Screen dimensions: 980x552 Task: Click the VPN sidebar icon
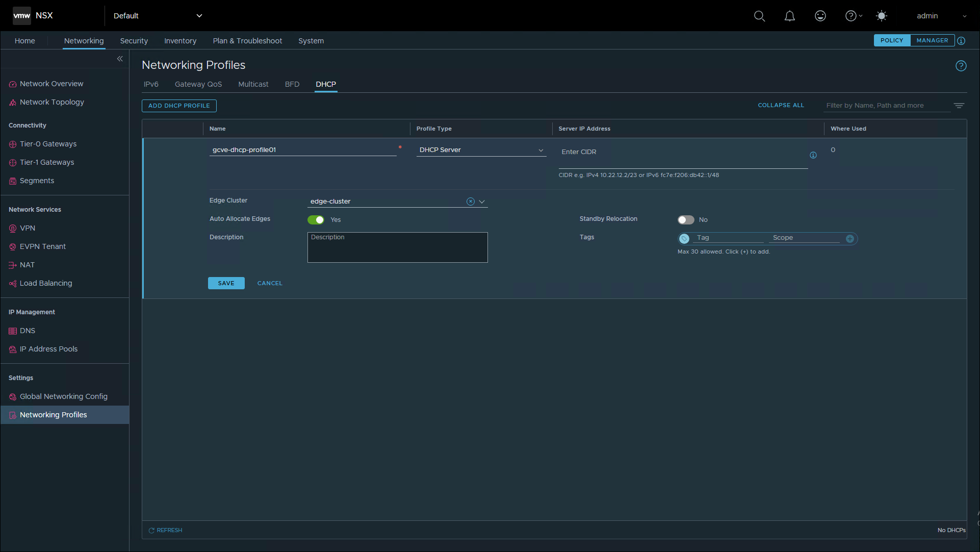point(13,229)
